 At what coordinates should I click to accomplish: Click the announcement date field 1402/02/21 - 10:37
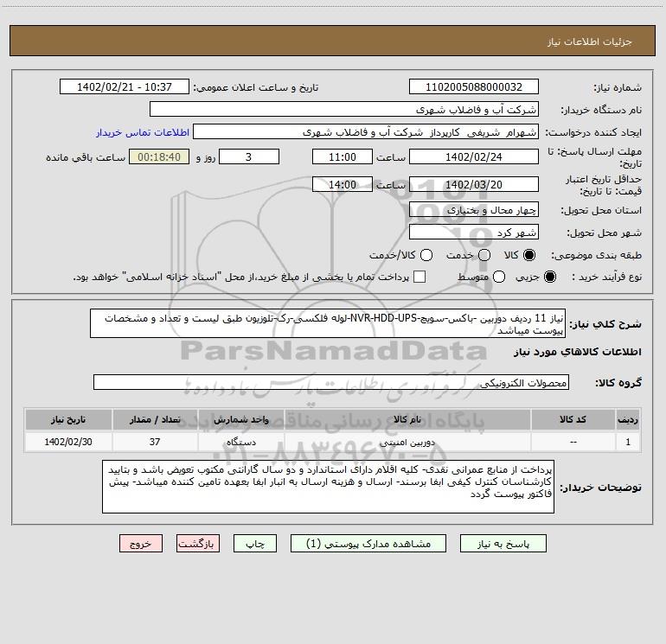click(125, 87)
